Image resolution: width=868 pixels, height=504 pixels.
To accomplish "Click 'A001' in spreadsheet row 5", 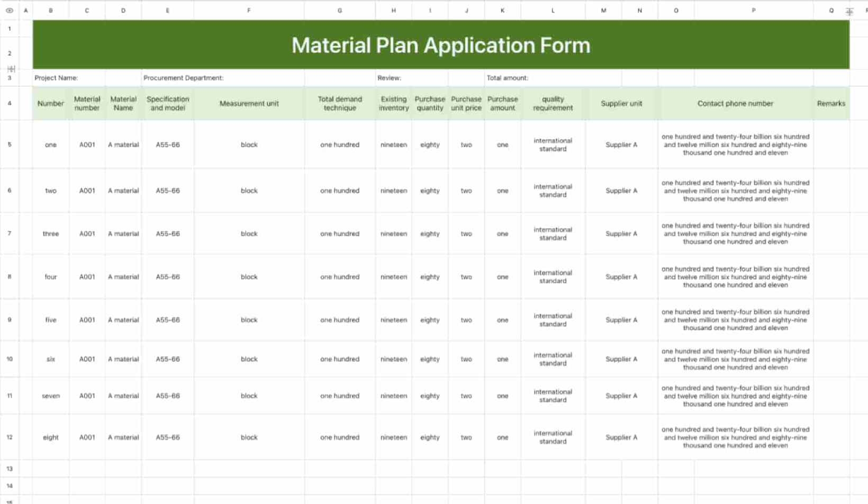I will coord(87,145).
